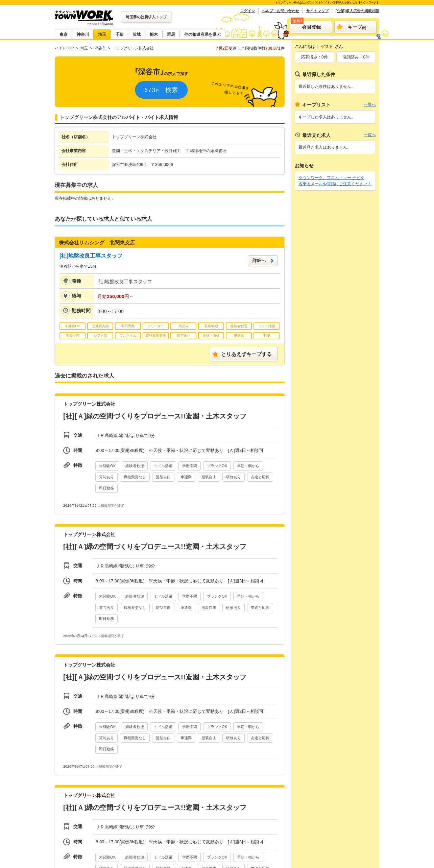Click the TownWork logo
Image resolution: width=434 pixels, height=868 pixels.
(84, 17)
